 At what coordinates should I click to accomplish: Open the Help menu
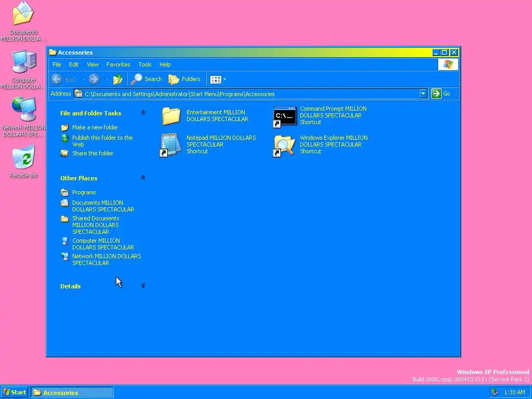[x=165, y=64]
